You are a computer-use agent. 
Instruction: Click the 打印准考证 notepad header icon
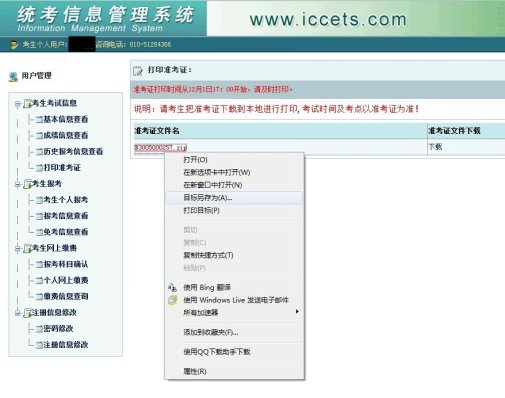137,71
